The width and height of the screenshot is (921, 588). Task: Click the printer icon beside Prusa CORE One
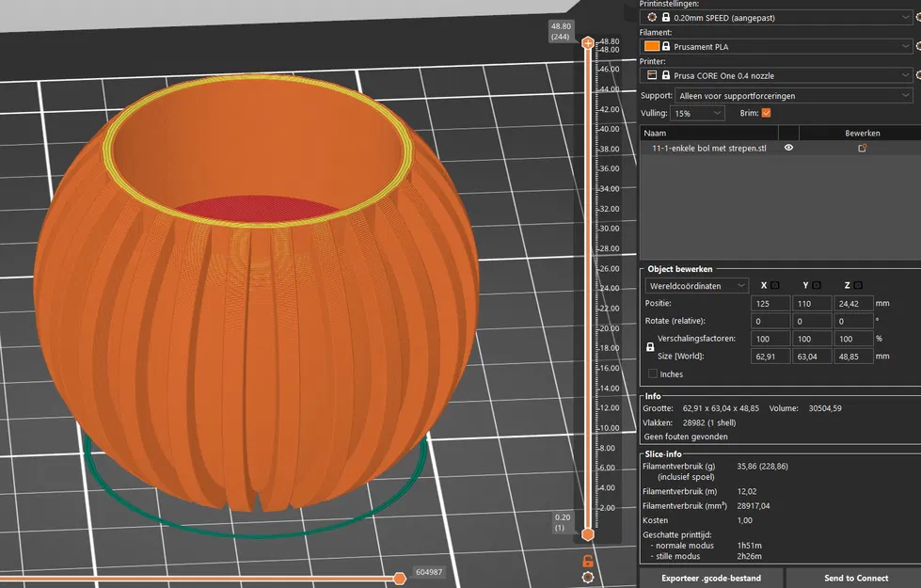pos(652,74)
